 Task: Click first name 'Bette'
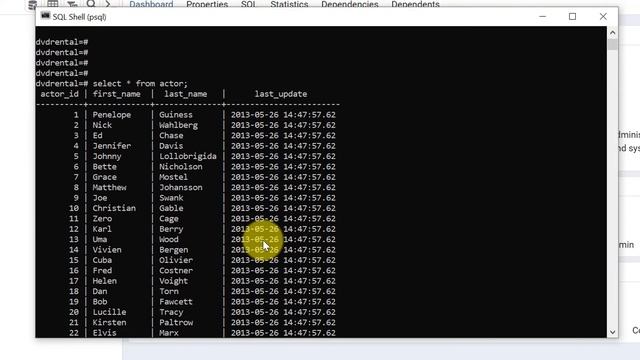[x=104, y=167]
